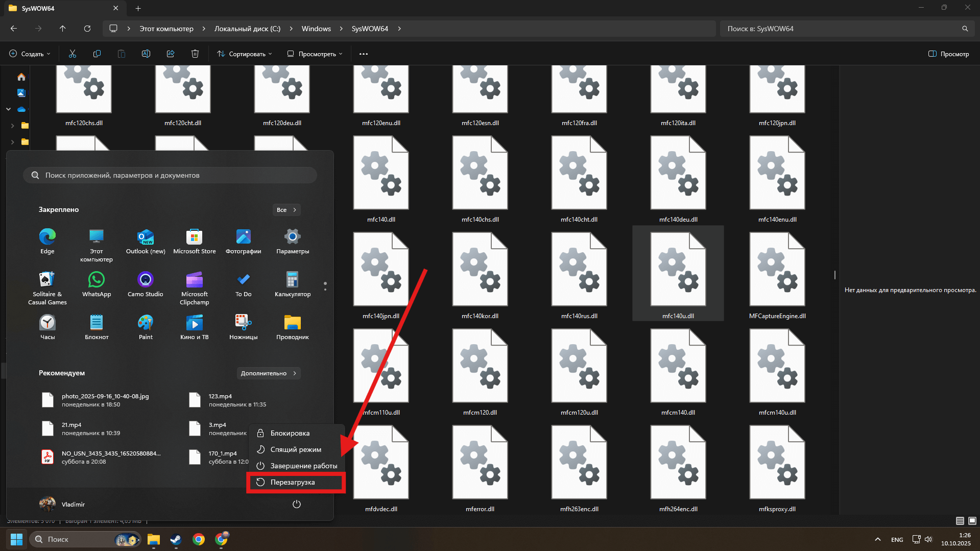Click Дополнительно in recommended section
This screenshot has height=551, width=980.
[x=268, y=373]
